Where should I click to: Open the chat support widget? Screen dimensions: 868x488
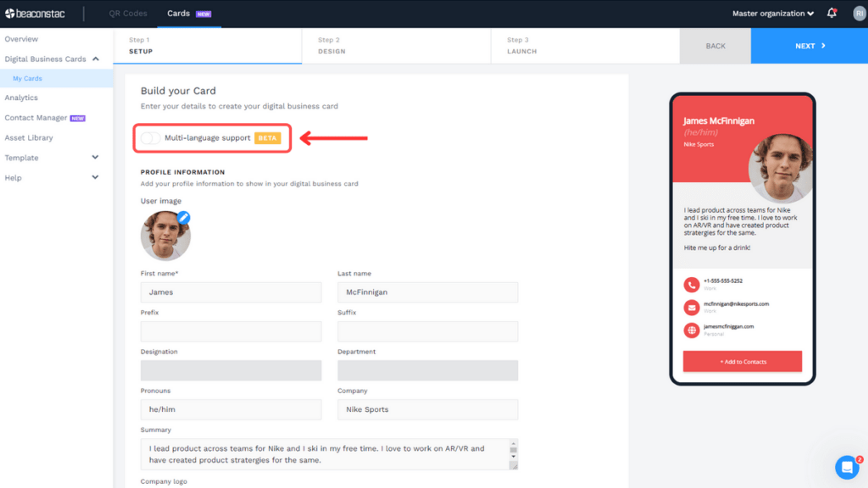[x=847, y=467]
